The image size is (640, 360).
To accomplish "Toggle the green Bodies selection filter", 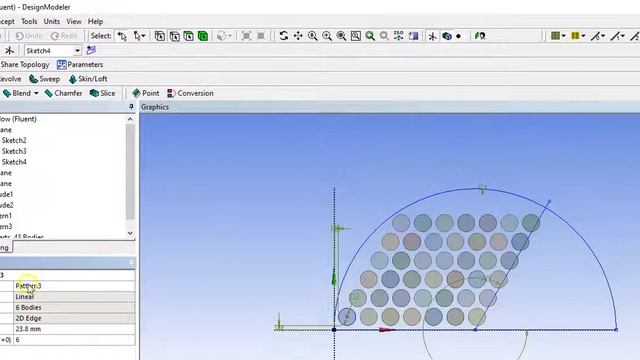I will coord(203,36).
